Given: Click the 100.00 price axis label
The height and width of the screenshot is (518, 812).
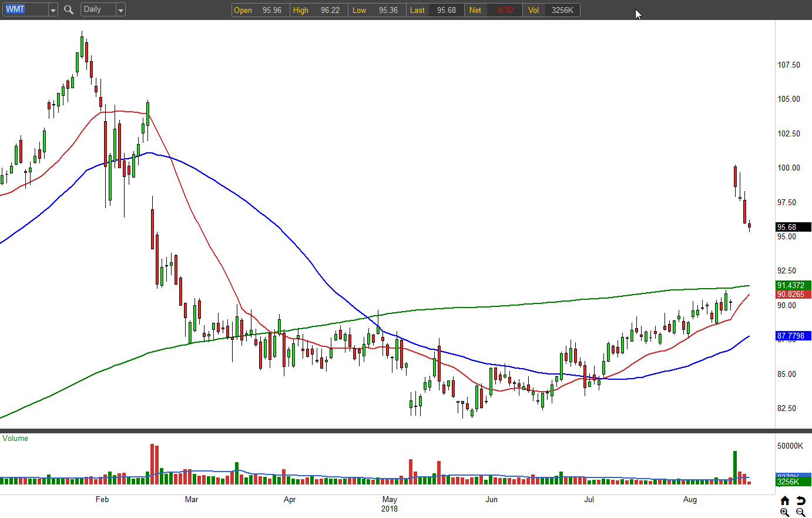Looking at the screenshot, I should 789,168.
